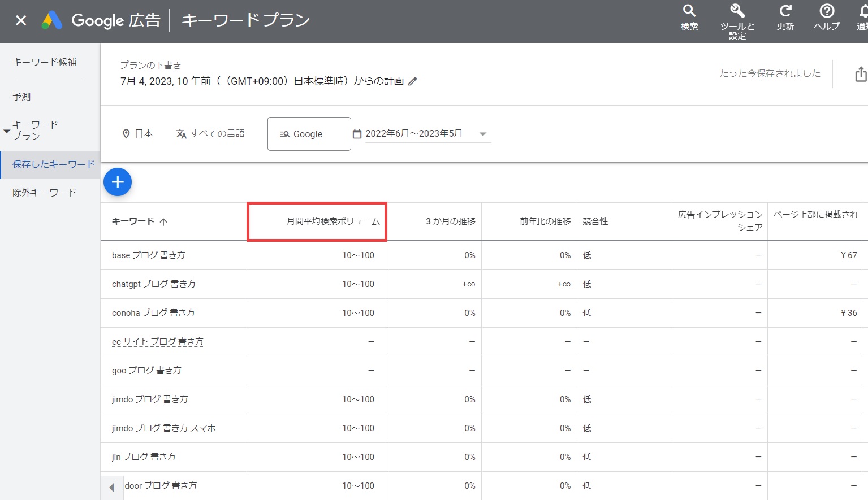Select keyword jimdo ブログ 書き方 スマホ

pos(164,428)
